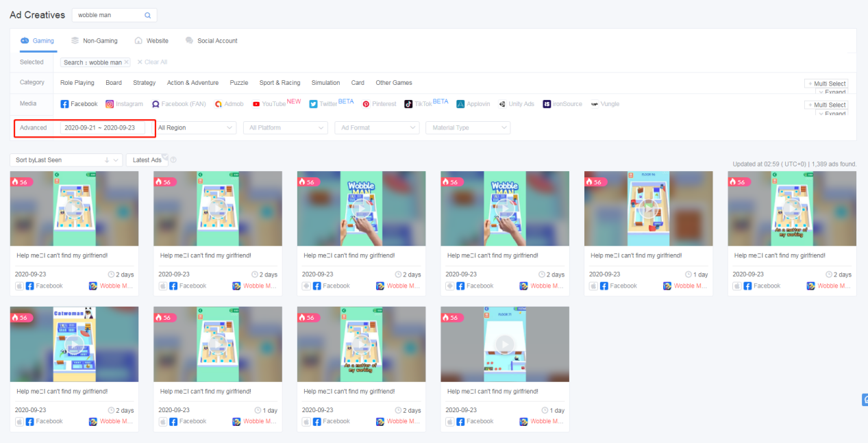The width and height of the screenshot is (868, 443).
Task: Switch to the Non-Gaming tab
Action: click(x=95, y=41)
